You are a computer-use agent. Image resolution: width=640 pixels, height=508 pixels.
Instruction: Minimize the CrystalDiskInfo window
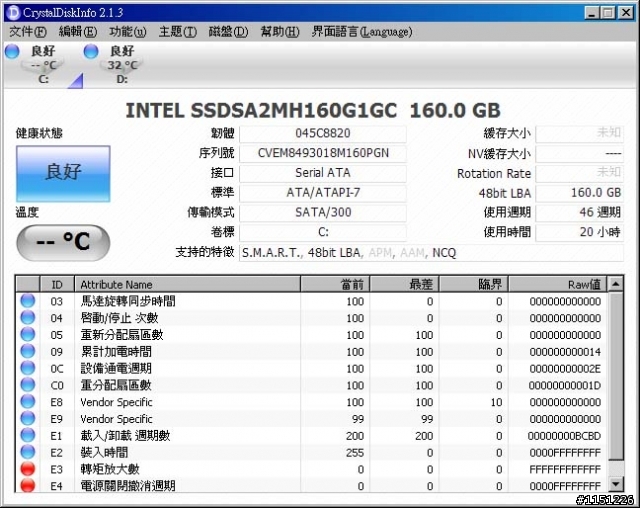click(x=591, y=13)
